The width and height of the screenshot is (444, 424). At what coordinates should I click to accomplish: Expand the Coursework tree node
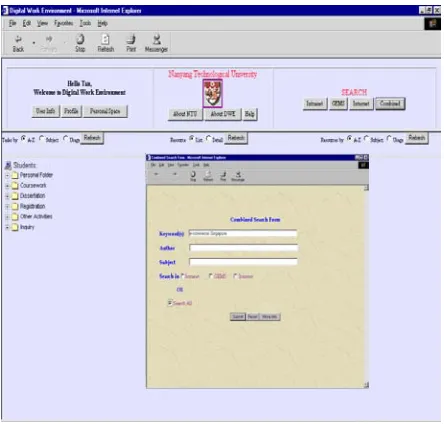pyautogui.click(x=7, y=186)
